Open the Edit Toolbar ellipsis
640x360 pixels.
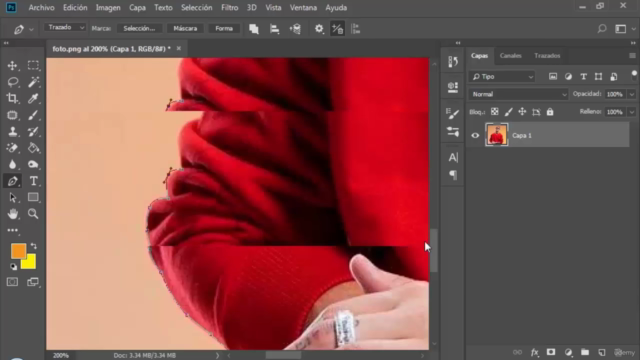12,231
